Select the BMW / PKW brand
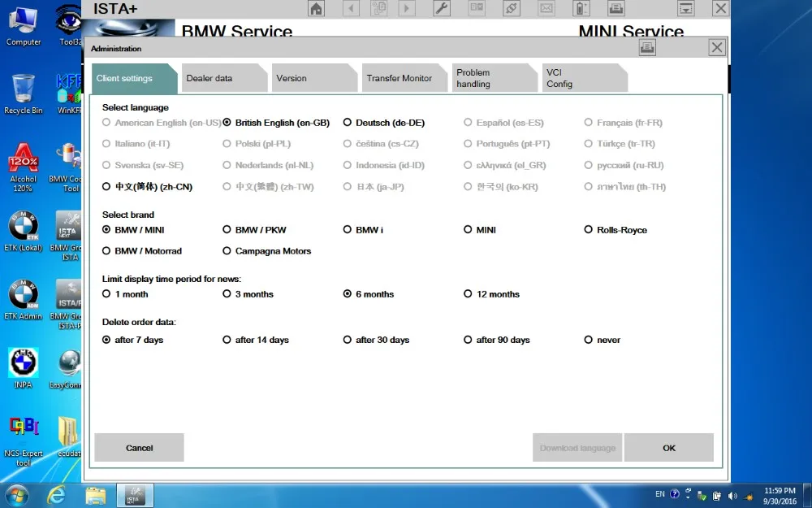Viewport: 812px width, 508px height. click(x=254, y=230)
